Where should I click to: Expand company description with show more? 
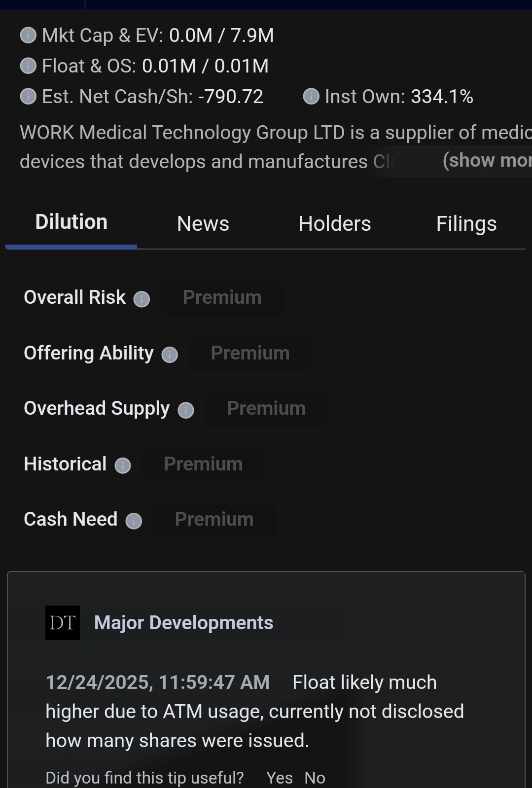tap(487, 160)
